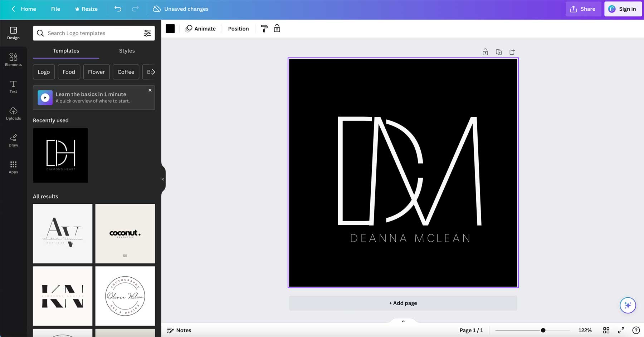Open the Position options
Viewport: 644px width, 337px height.
[x=238, y=29]
